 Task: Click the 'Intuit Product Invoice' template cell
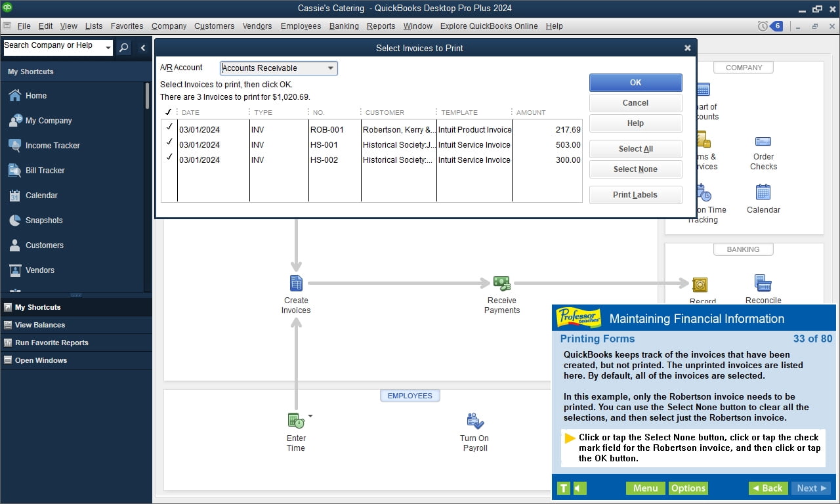(x=475, y=130)
